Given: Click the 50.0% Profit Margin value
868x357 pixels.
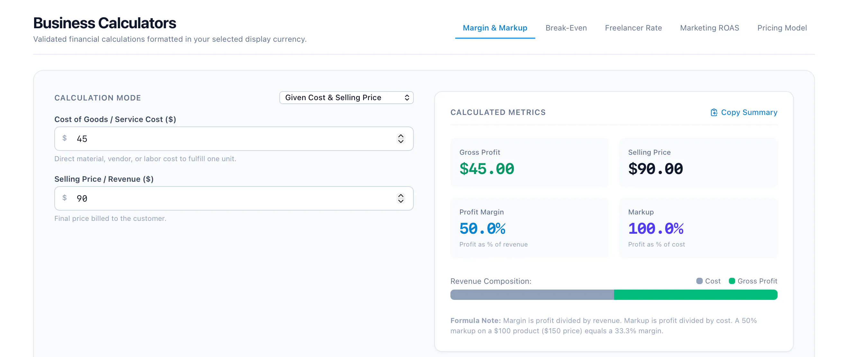Looking at the screenshot, I should point(482,229).
